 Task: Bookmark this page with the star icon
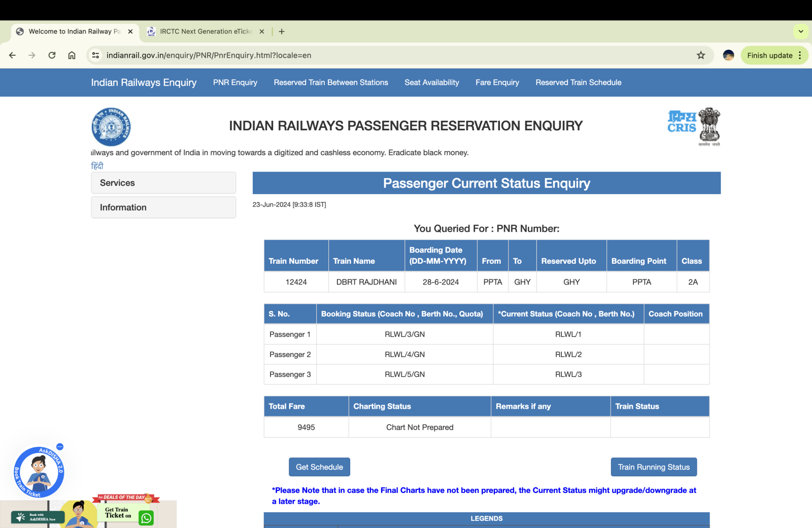point(701,55)
